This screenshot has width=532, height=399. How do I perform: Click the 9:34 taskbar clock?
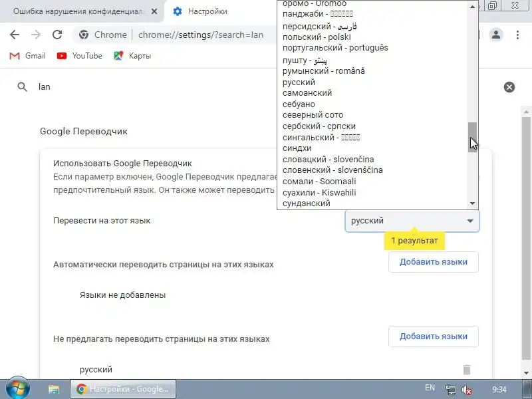pyautogui.click(x=499, y=390)
